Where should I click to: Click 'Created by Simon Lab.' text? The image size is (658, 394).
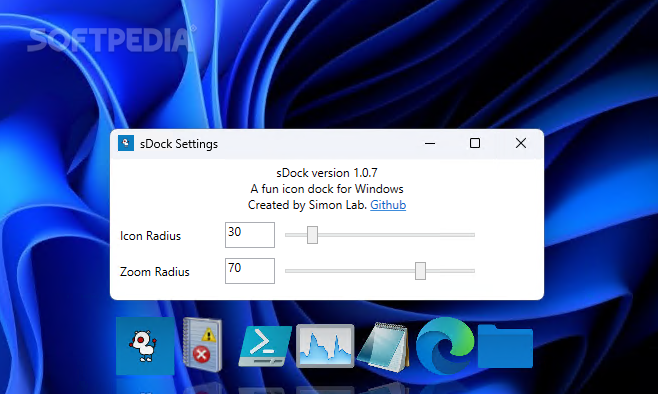(x=307, y=205)
